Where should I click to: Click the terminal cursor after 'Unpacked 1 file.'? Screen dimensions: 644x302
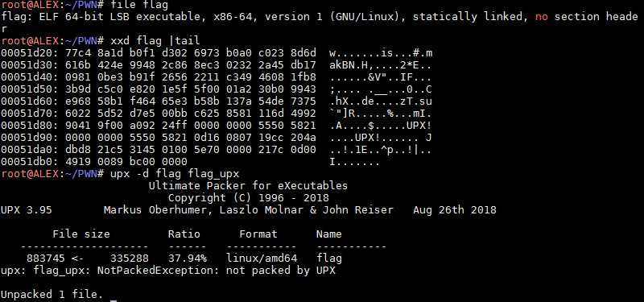coord(114,297)
